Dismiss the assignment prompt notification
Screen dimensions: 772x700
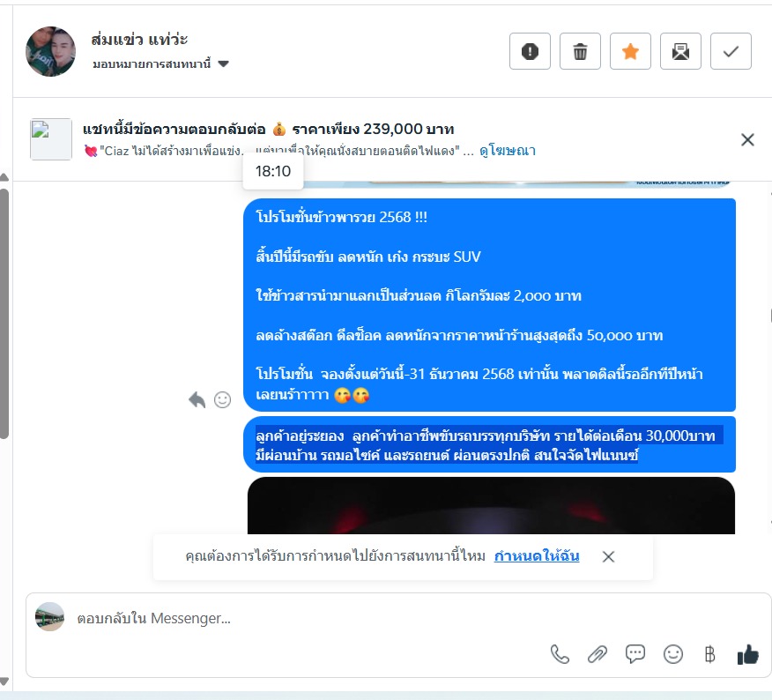[x=609, y=556]
